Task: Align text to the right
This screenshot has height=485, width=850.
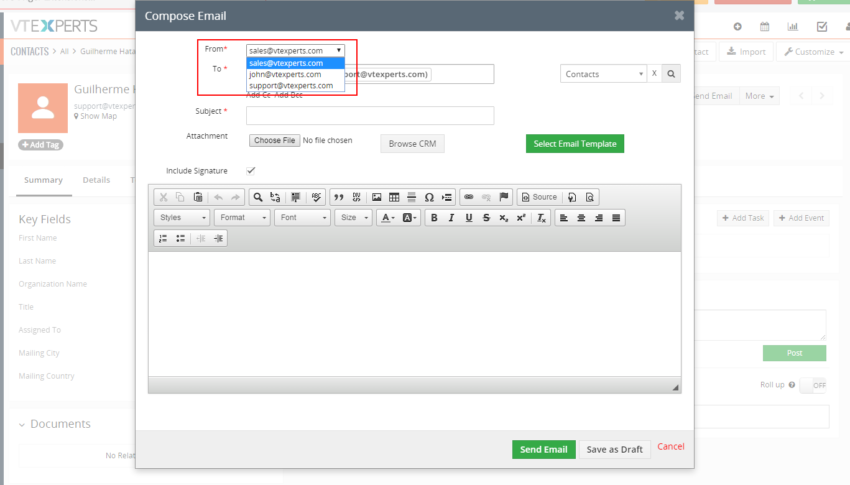Action: point(598,218)
